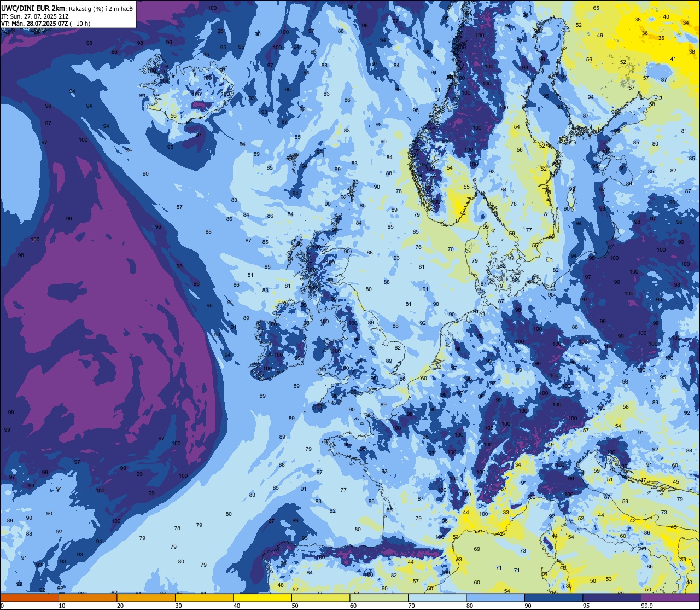
Task: Click the "VT: Mán. 28.07.2025 07Z" valid time
Action: pos(34,23)
